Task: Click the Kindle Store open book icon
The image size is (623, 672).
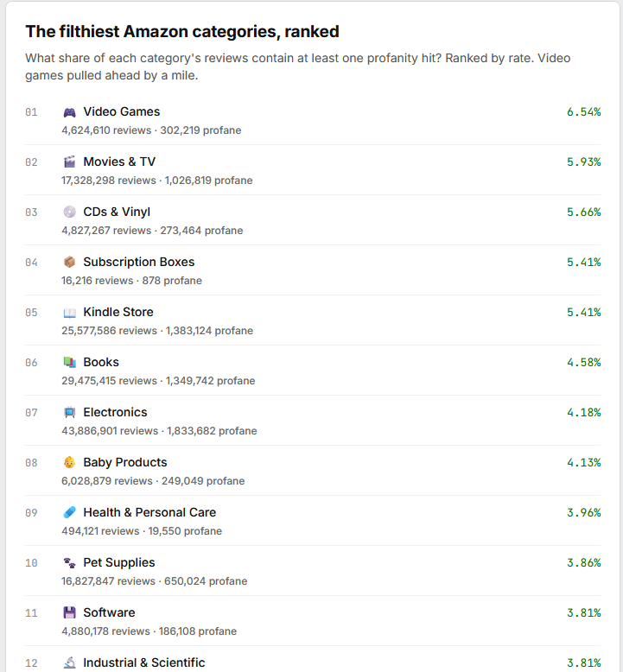Action: click(x=69, y=313)
